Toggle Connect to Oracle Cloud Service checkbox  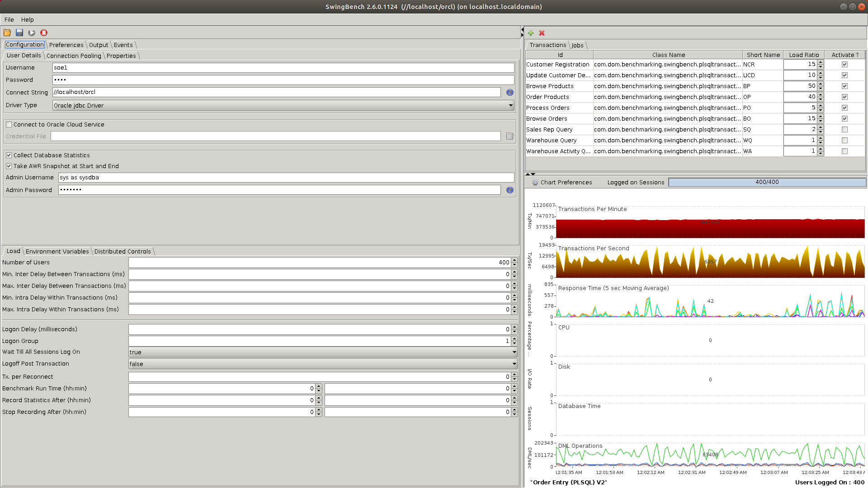(9, 125)
